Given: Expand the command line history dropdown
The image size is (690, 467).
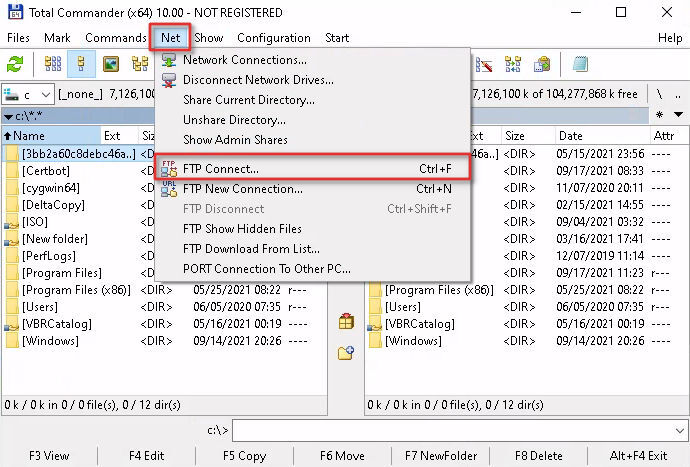Looking at the screenshot, I should tap(680, 430).
